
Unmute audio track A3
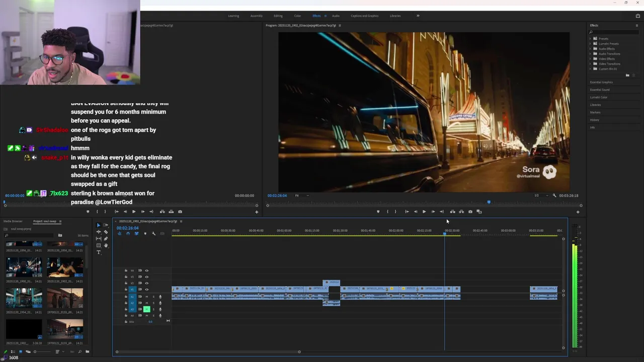147,309
